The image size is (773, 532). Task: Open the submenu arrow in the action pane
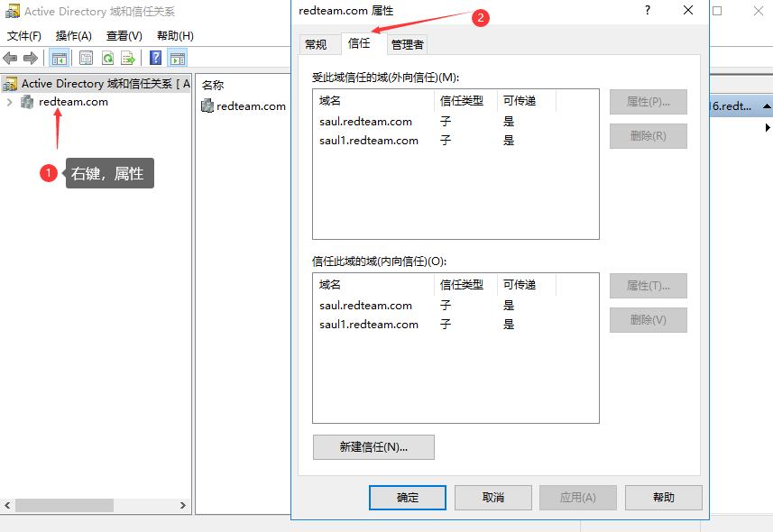(768, 127)
